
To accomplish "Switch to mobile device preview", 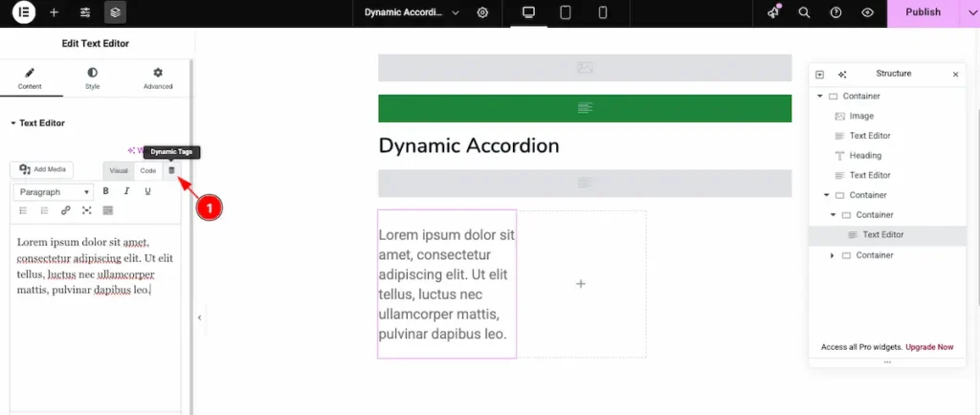I will pyautogui.click(x=603, y=12).
